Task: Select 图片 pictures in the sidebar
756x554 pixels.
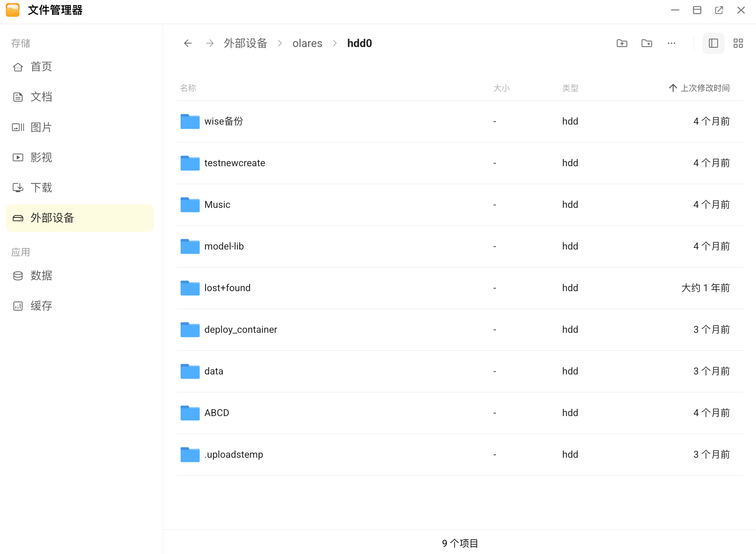Action: [41, 127]
